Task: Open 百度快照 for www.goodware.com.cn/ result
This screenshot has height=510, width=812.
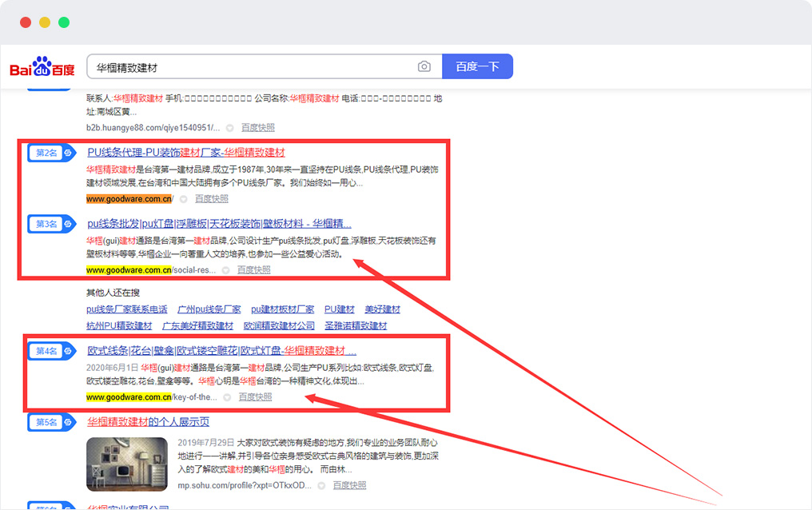Action: tap(211, 199)
